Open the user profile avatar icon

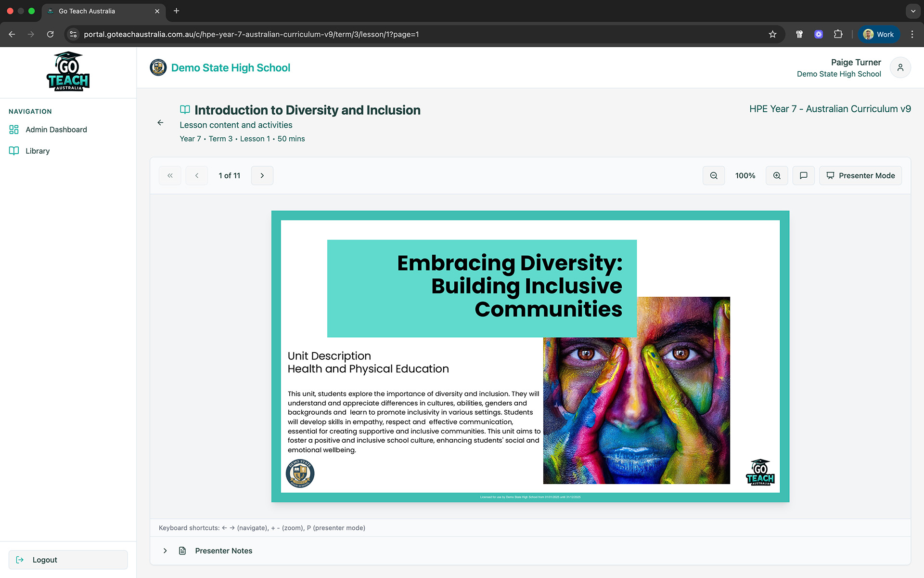(x=900, y=67)
